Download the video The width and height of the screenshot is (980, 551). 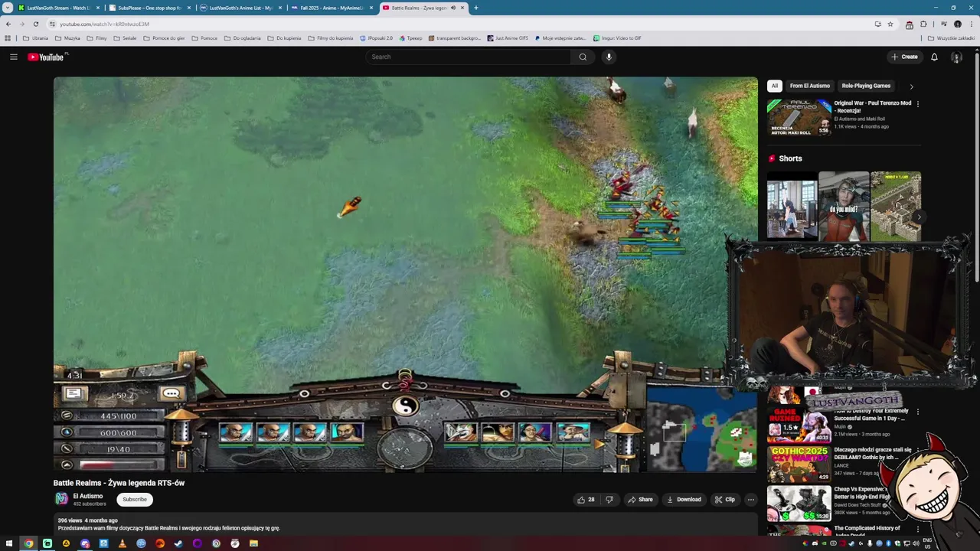[684, 500]
